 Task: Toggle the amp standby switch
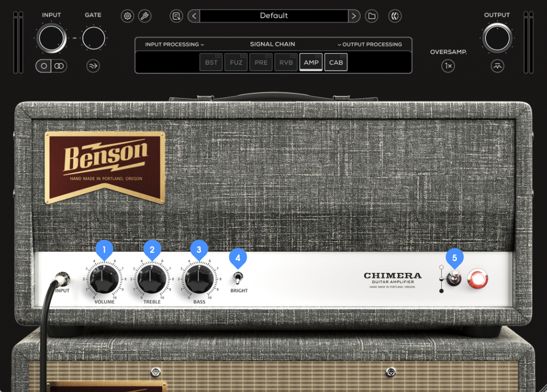tap(454, 279)
